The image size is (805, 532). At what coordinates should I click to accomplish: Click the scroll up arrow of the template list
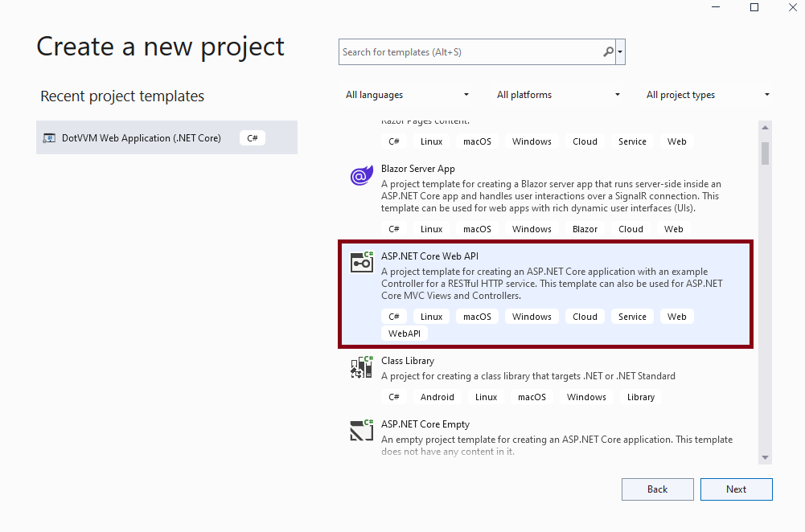[765, 127]
